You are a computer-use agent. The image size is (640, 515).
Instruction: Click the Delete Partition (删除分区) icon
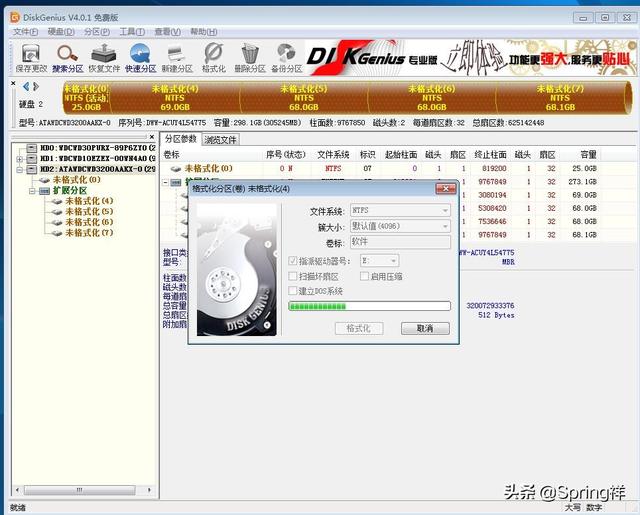coord(250,58)
